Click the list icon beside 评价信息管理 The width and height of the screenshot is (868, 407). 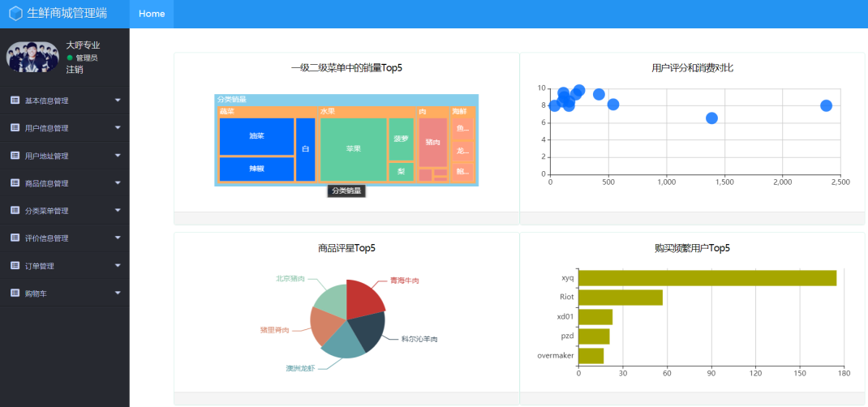point(15,238)
